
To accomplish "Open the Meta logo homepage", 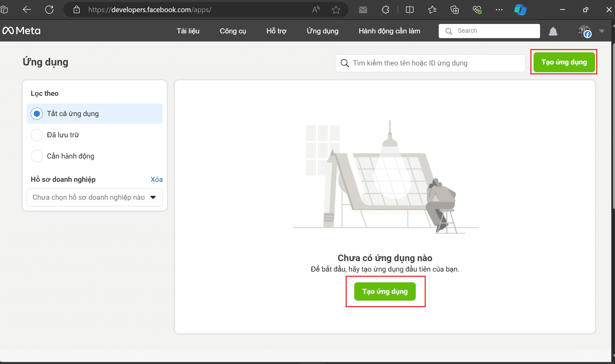I will tap(21, 31).
